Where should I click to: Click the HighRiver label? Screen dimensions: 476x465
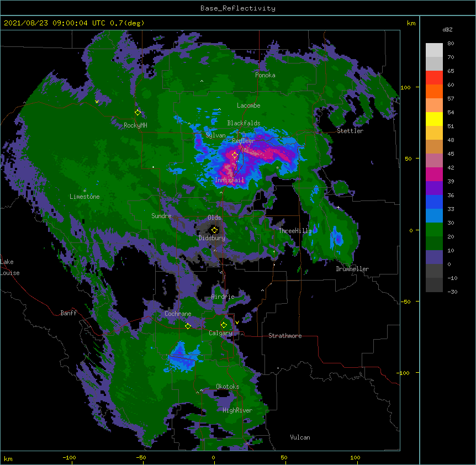point(237,410)
